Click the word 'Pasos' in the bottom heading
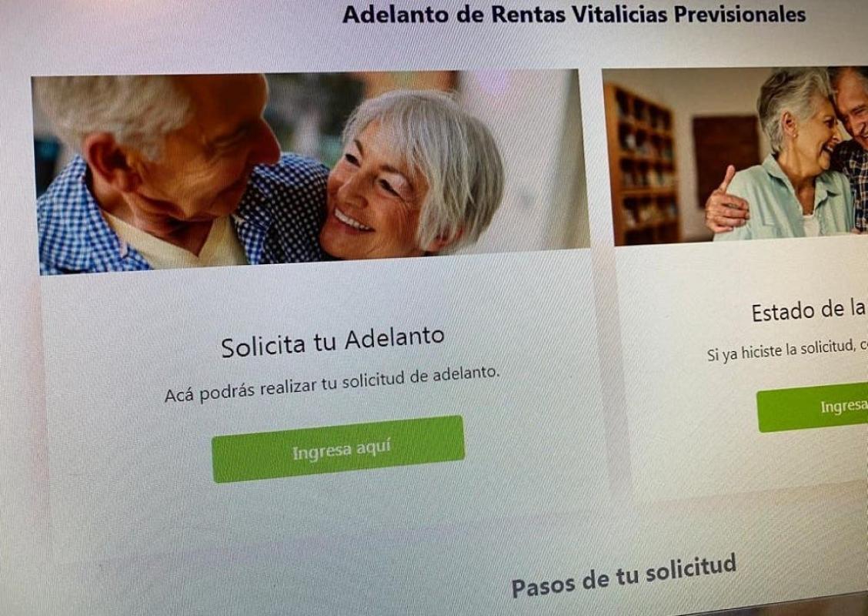 542,585
